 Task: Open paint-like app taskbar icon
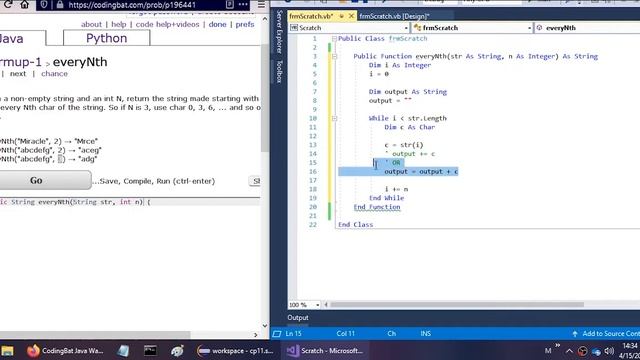[177, 351]
